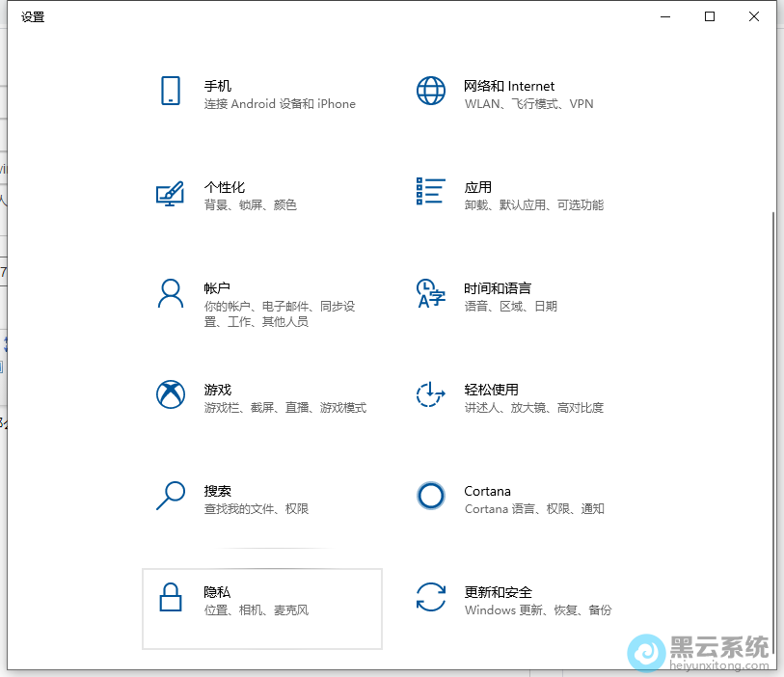Click the 游戏 category label

(218, 389)
